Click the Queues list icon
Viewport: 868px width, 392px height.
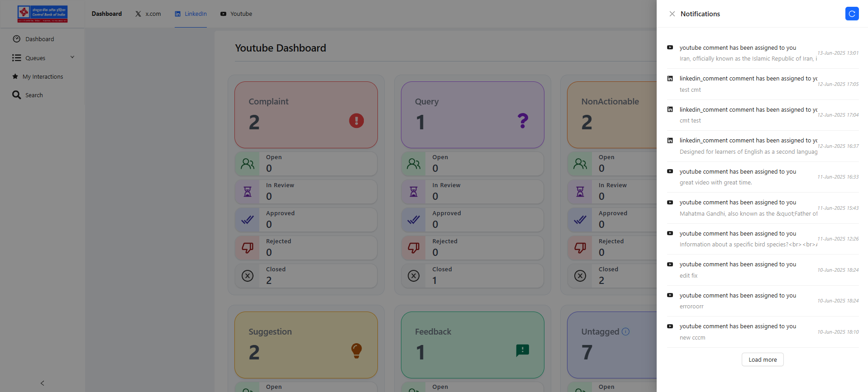point(17,58)
